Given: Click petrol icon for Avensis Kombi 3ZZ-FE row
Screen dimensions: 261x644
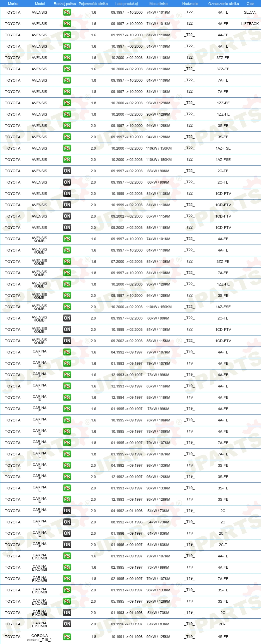Looking at the screenshot, I should point(67,262).
